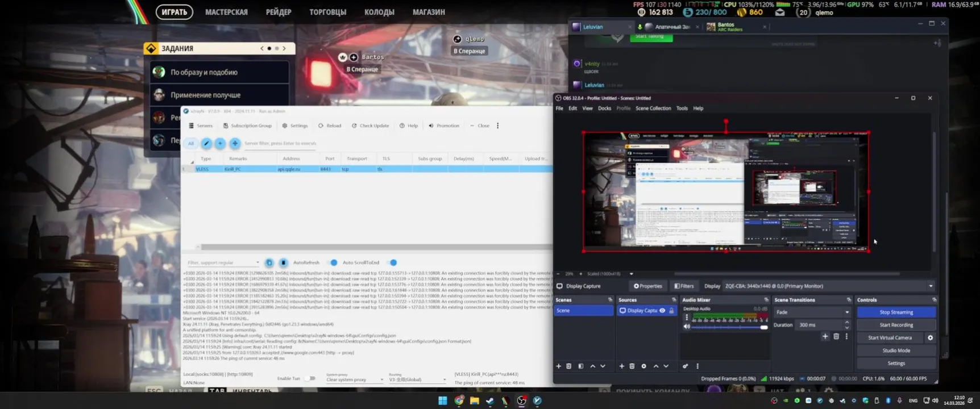Add a new scene in OBS Scenes panel
Viewport: 980px width, 409px height.
click(x=558, y=366)
